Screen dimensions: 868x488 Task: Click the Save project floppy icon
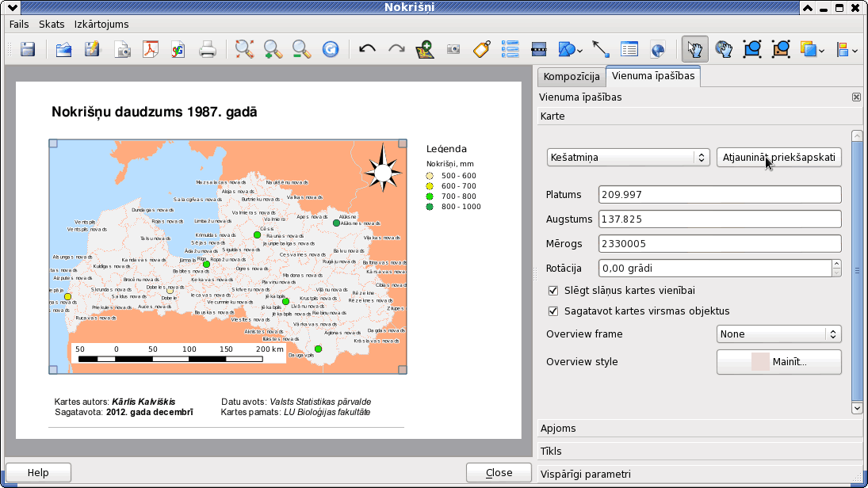click(28, 49)
